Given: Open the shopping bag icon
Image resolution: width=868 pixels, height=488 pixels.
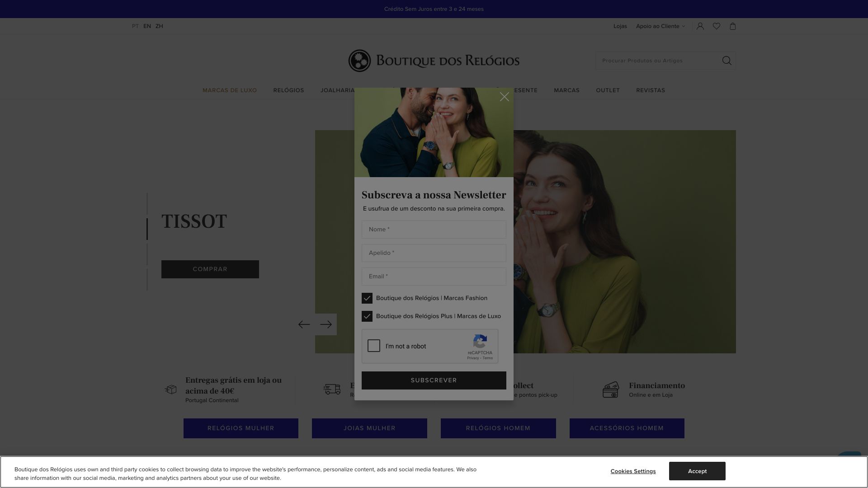Looking at the screenshot, I should click(733, 26).
